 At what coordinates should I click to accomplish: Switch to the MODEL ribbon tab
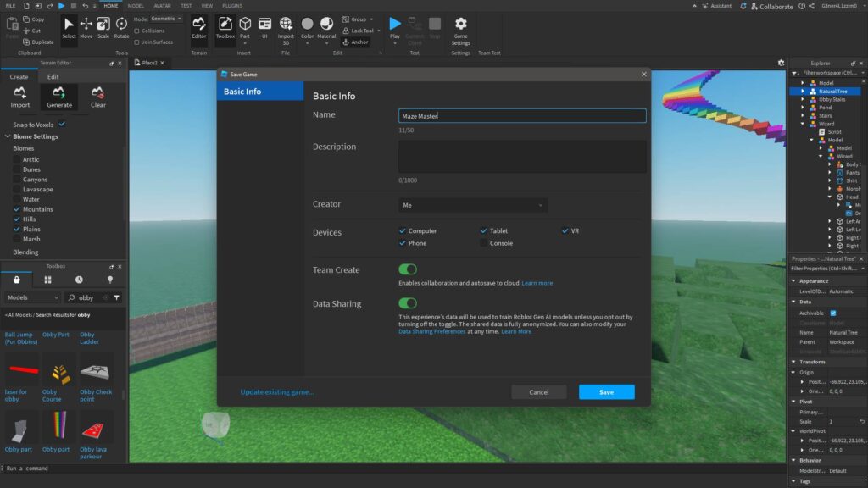coord(136,5)
